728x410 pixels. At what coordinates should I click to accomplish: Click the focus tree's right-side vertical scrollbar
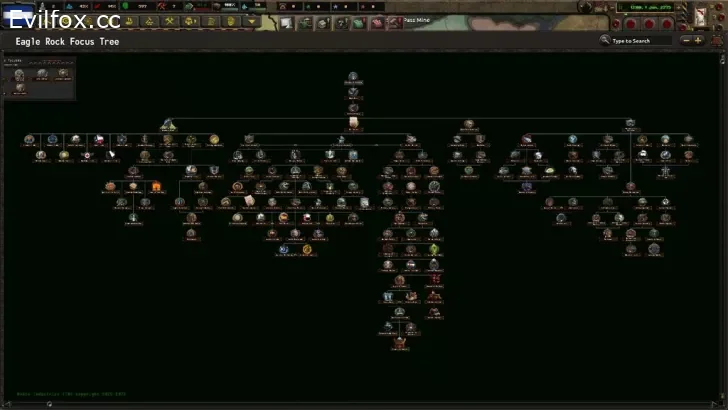tap(723, 220)
